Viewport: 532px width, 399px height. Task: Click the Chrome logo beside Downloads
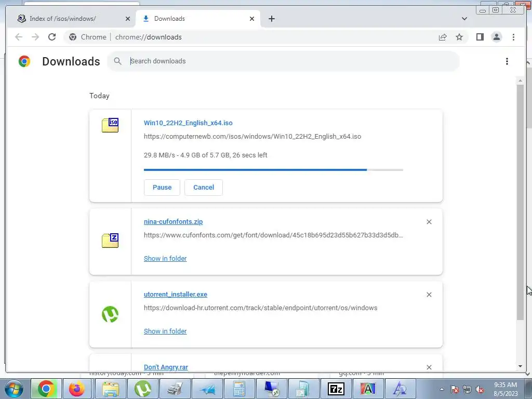coord(24,61)
